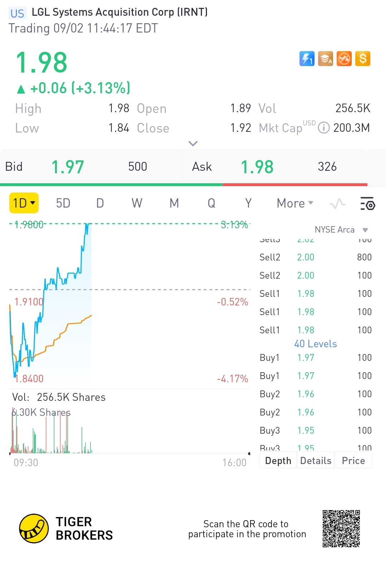Screen dimensions: 386x588
Task: Tap the chart indicator wave icon
Action: pos(337,204)
